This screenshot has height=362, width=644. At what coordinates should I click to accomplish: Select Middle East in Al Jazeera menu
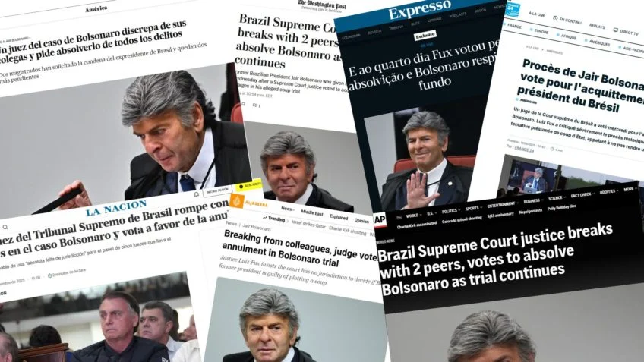[312, 212]
